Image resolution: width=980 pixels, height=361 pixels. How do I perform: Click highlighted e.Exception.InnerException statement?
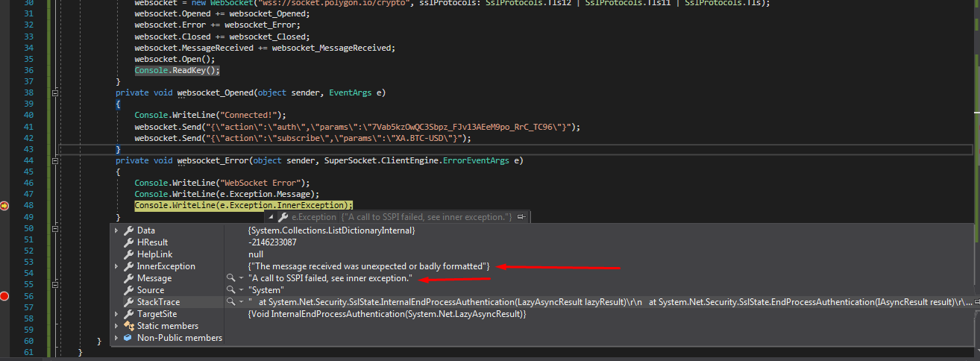point(243,205)
